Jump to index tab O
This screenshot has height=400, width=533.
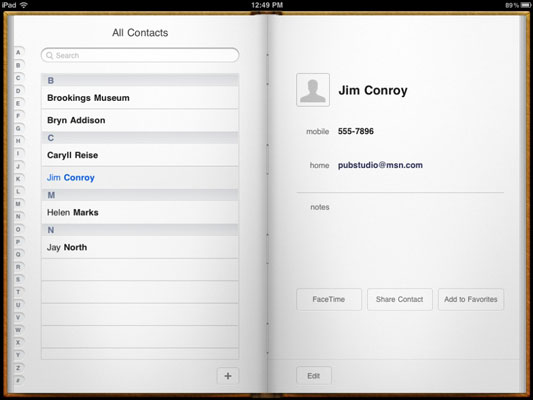(18, 229)
